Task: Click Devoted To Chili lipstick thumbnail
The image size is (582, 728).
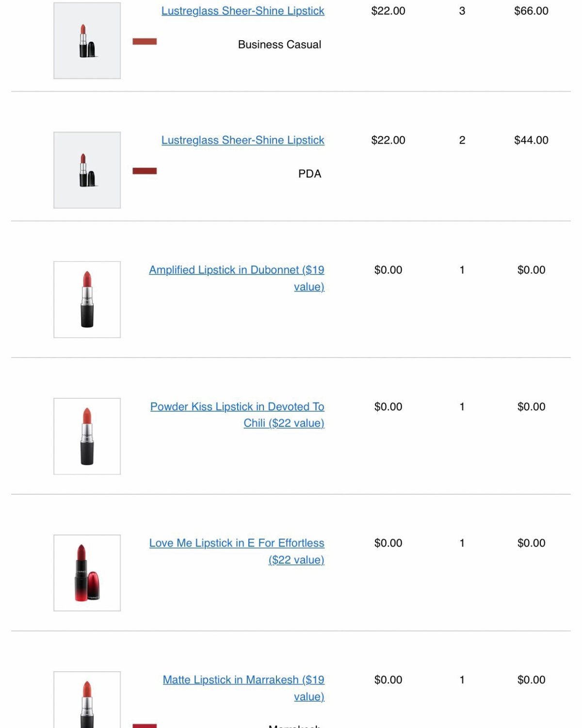Action: [x=87, y=437]
